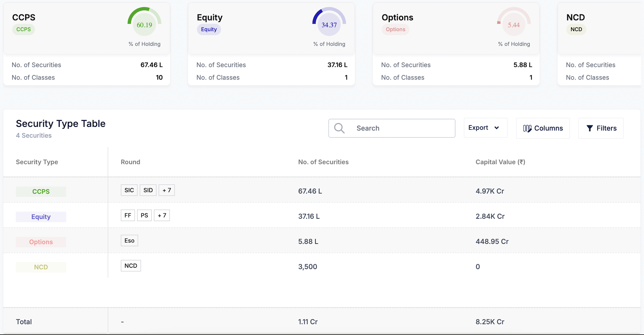Select the SID round tag
The width and height of the screenshot is (644, 335).
[148, 190]
